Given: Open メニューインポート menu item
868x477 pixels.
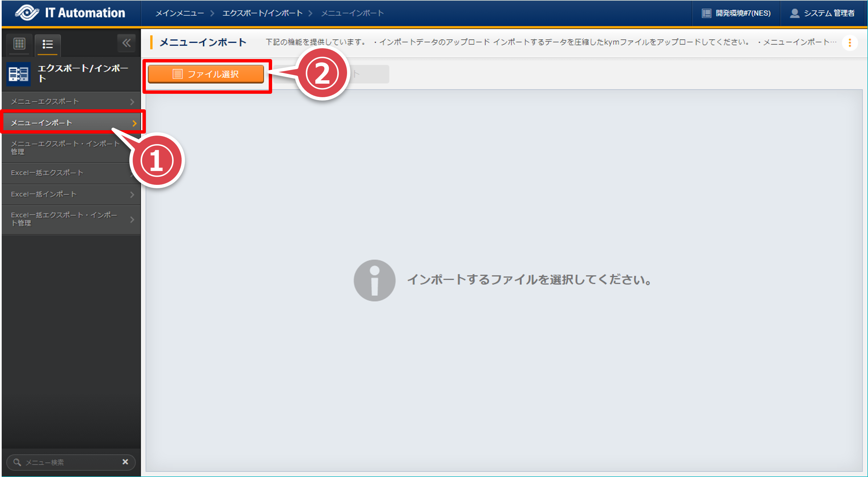Looking at the screenshot, I should click(42, 123).
